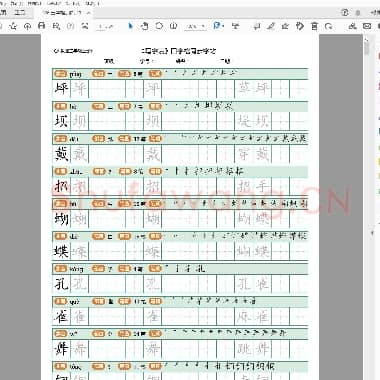Open the find text magnifier tool
This screenshot has width=380, height=380.
[x=56, y=26]
